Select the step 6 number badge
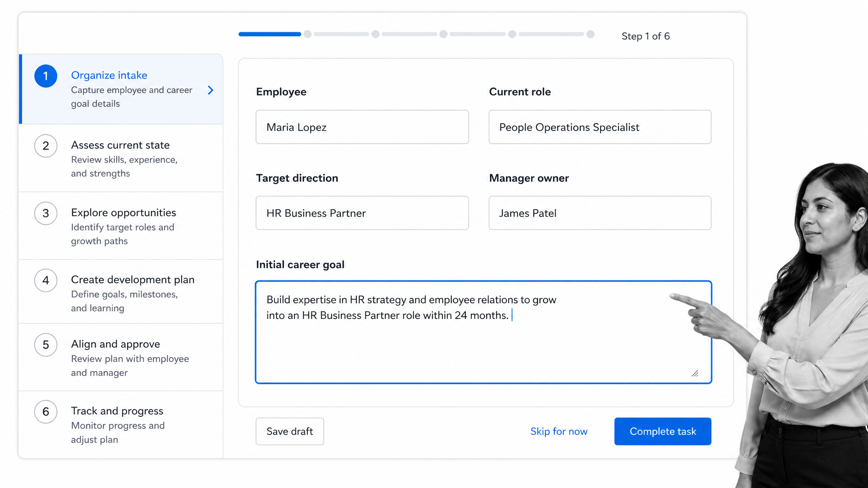This screenshot has width=868, height=488. click(46, 412)
